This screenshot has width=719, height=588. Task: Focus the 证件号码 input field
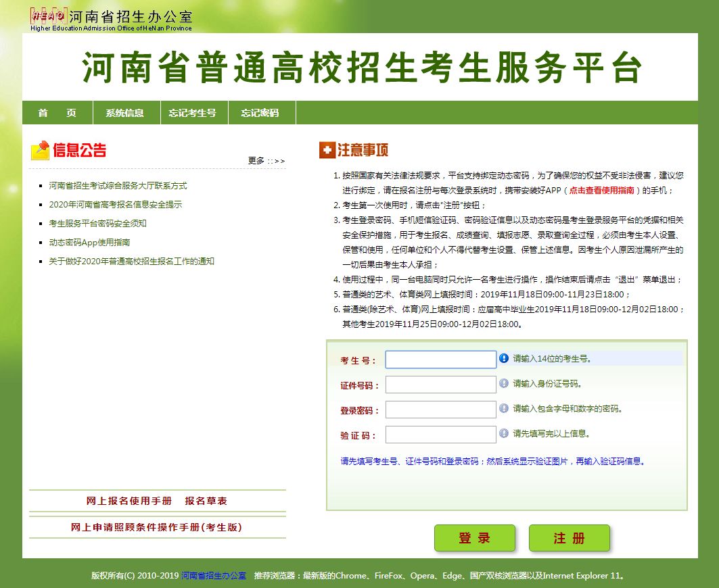[x=440, y=385]
